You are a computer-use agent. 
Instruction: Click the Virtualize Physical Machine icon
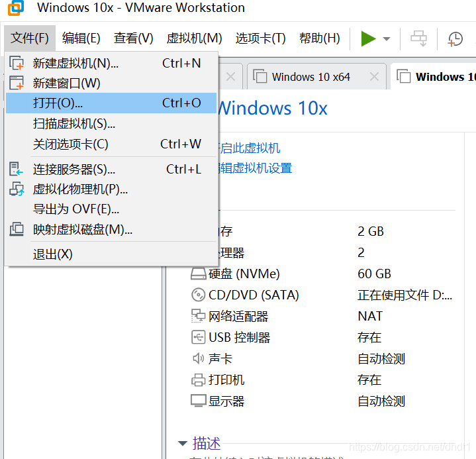[x=17, y=189]
